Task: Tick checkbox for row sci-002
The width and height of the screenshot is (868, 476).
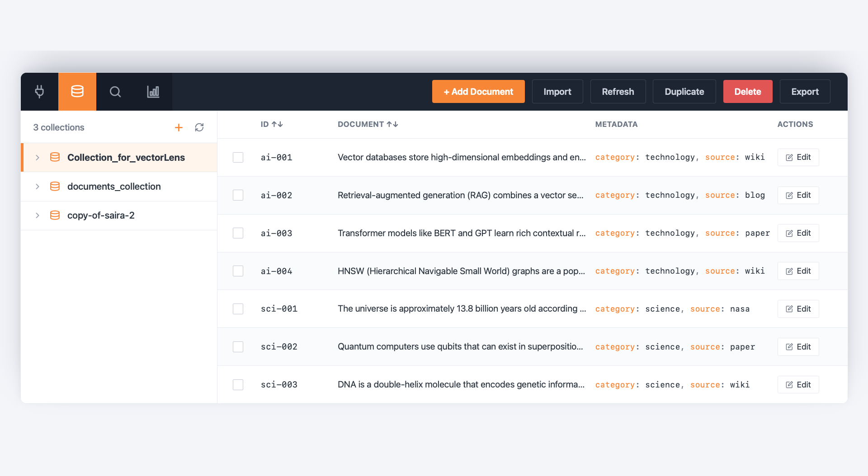Action: 238,347
